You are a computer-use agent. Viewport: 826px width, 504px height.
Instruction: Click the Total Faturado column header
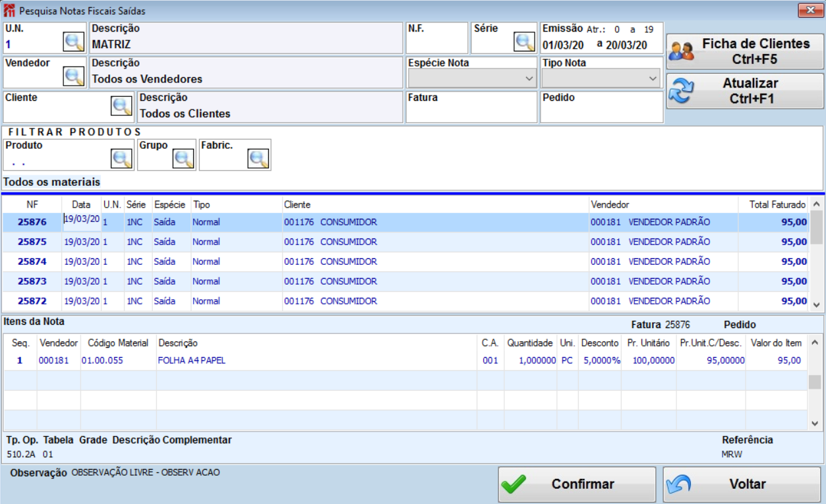coord(777,205)
